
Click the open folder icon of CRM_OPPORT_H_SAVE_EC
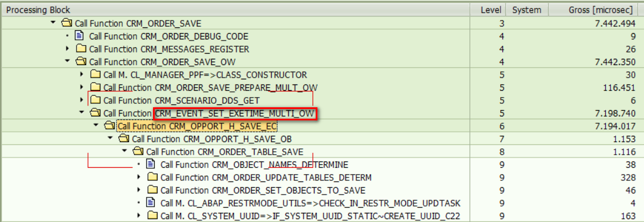coord(109,126)
